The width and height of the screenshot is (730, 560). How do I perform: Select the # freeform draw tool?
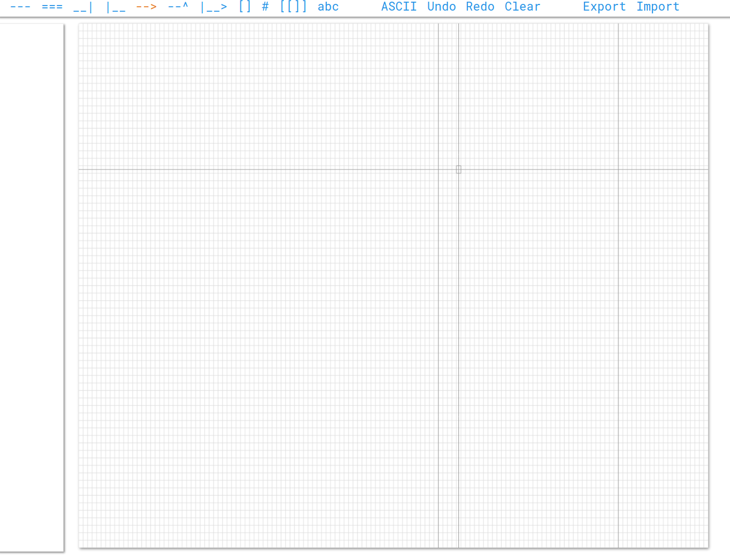[x=265, y=7]
